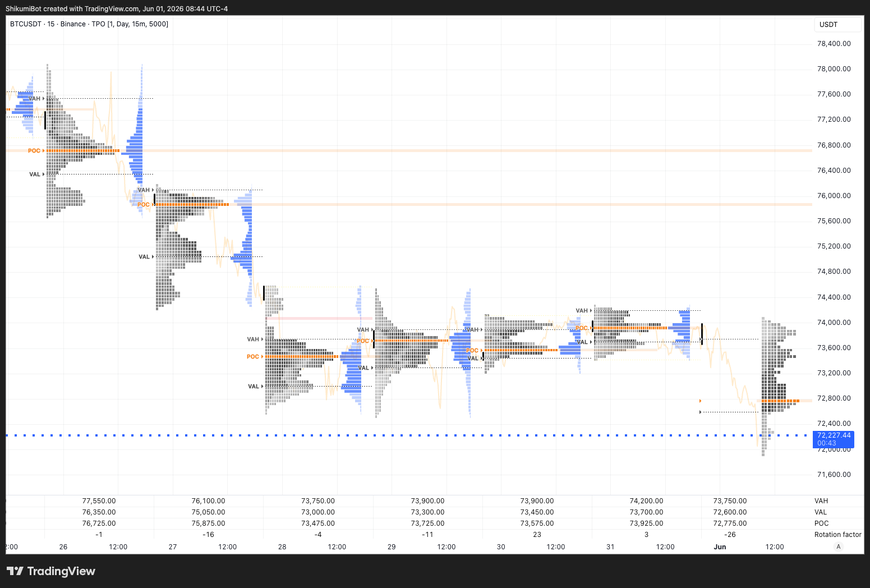Click VAL value 73,300.00 in table
The height and width of the screenshot is (588, 870).
(x=428, y=512)
